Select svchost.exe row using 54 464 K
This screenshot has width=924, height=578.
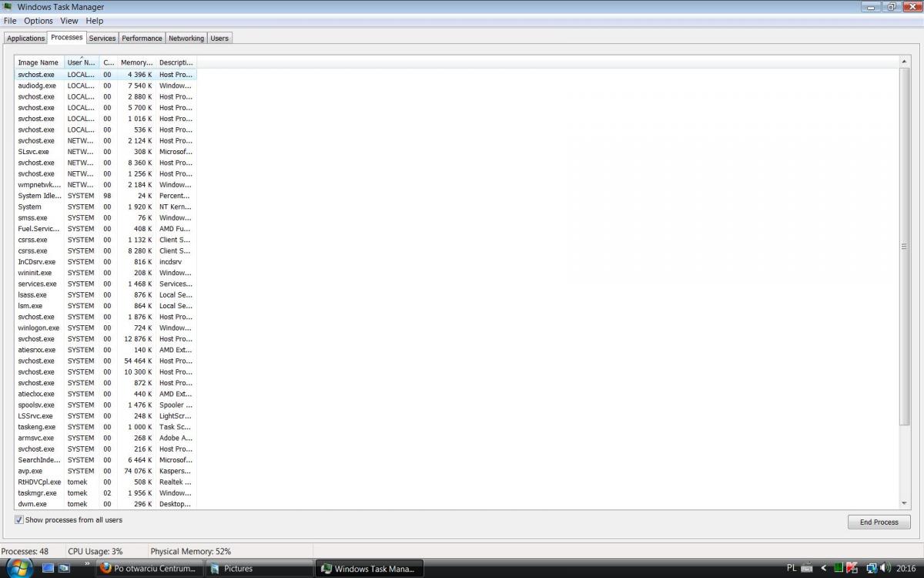pos(105,361)
